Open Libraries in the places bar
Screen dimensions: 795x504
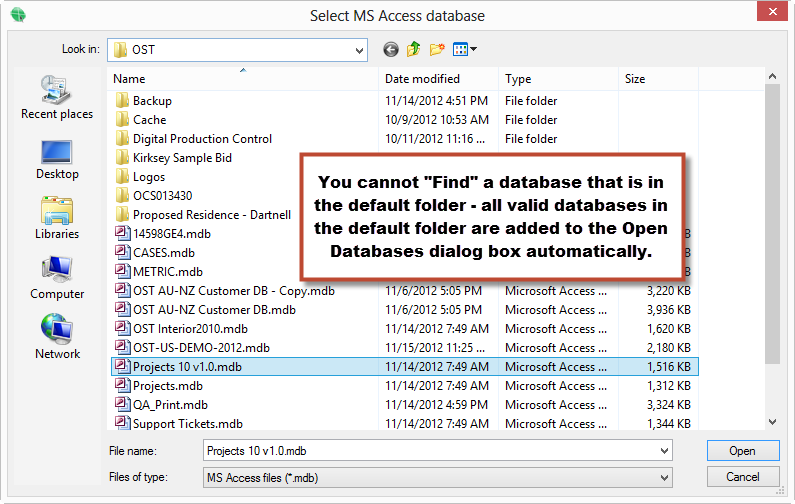57,218
